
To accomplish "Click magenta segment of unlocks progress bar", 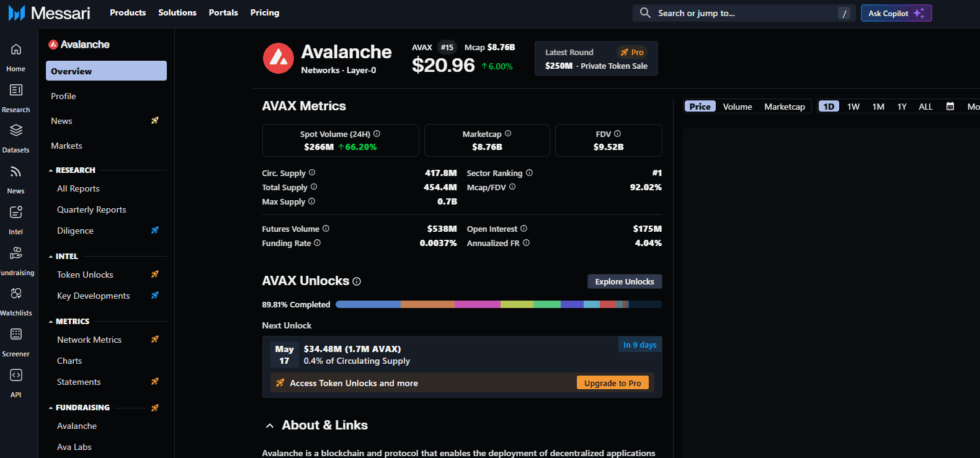I will point(478,304).
